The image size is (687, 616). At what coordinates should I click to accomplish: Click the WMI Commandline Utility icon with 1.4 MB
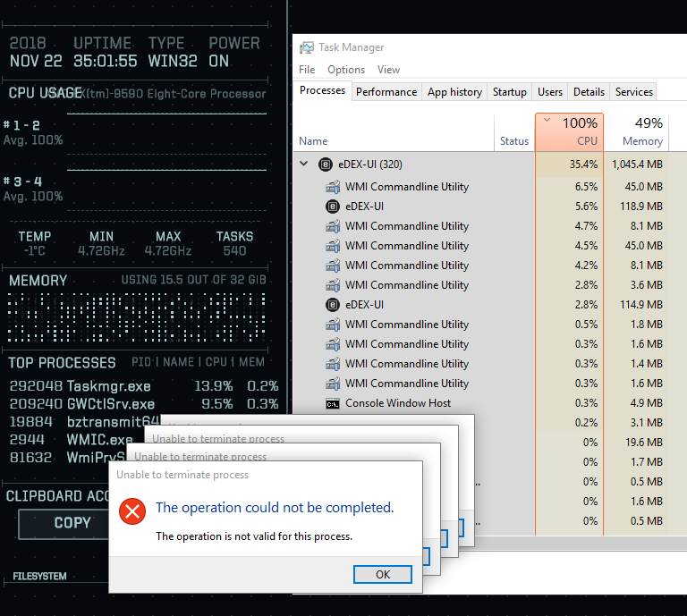point(333,364)
